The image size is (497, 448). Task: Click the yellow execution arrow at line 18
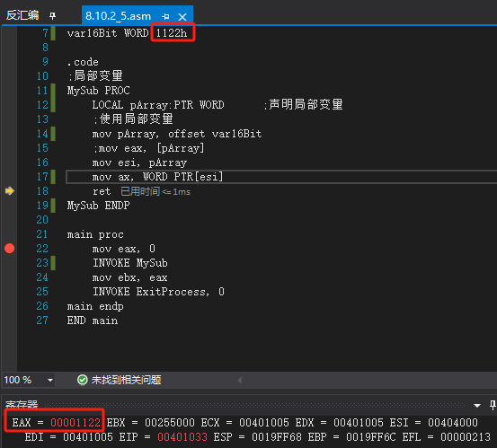point(10,191)
